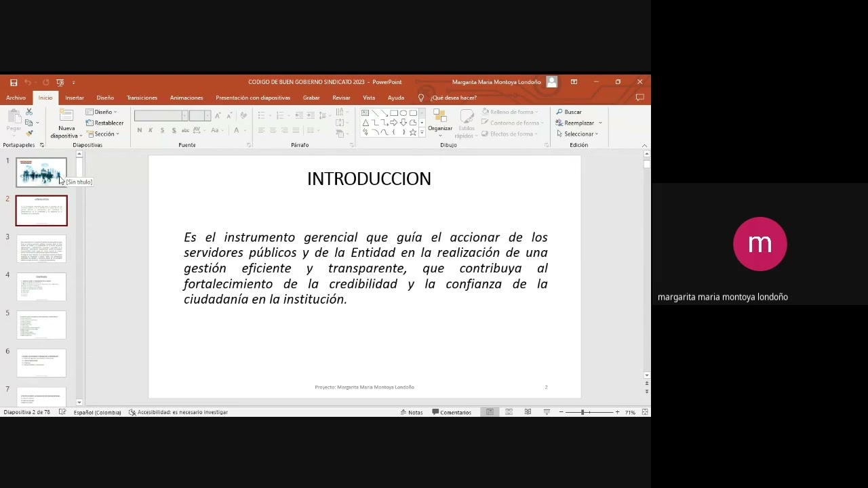Pick the oval shape in the shapes gallery
This screenshot has width=868, height=488.
[x=403, y=113]
